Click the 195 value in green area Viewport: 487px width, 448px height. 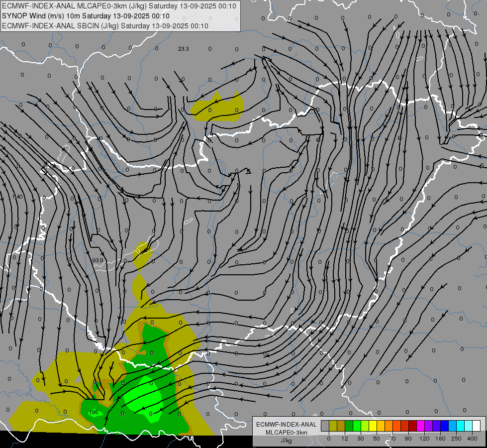(94, 412)
